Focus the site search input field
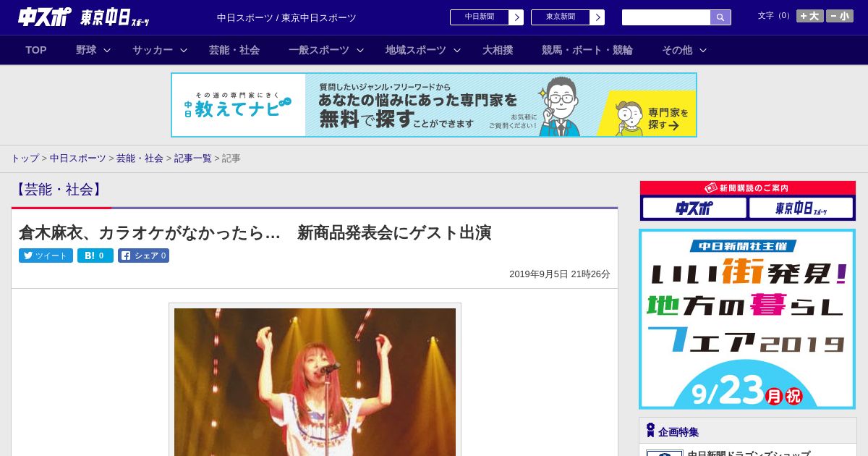 pyautogui.click(x=666, y=17)
